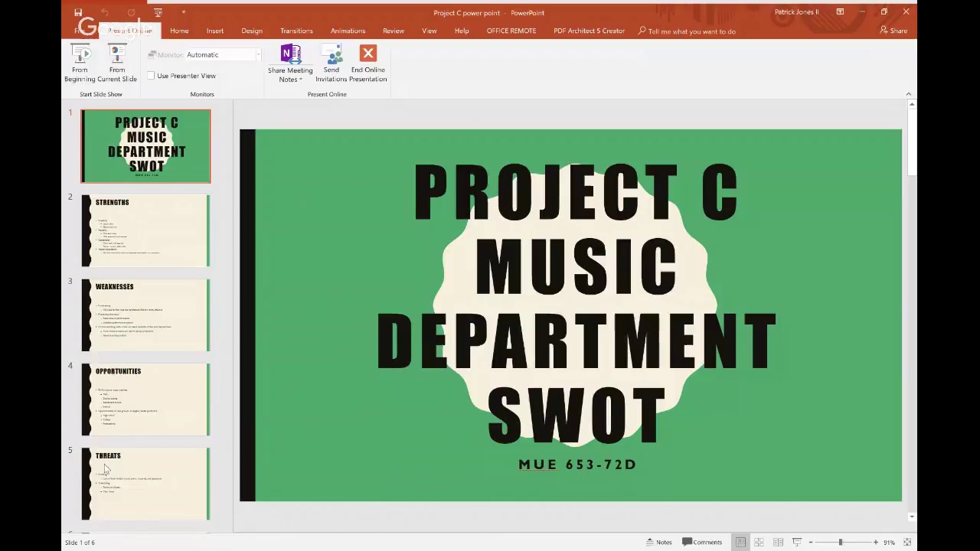Select the Strengths slide thumbnail

145,230
